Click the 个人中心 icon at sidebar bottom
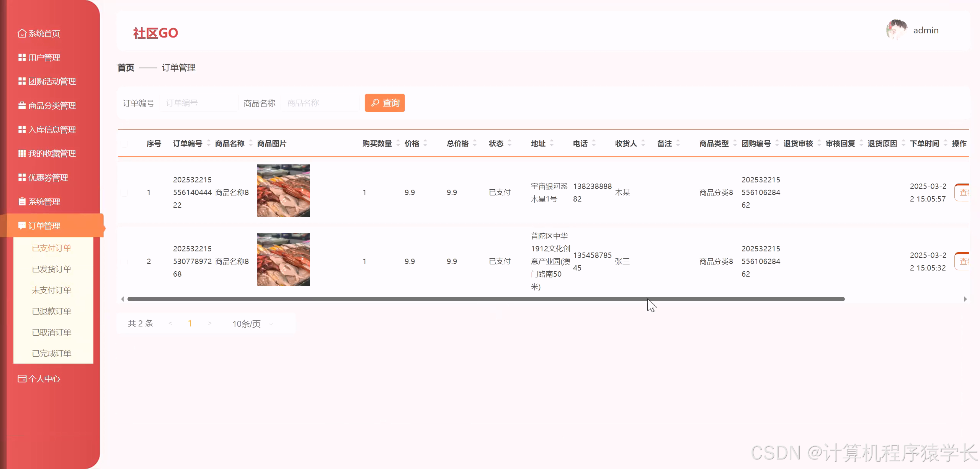 [22, 379]
